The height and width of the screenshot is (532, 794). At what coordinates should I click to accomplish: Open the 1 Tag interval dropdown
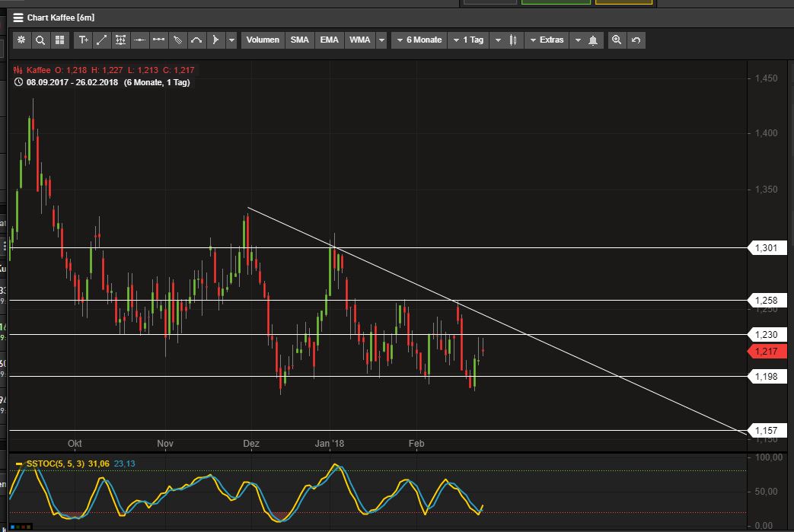(467, 40)
